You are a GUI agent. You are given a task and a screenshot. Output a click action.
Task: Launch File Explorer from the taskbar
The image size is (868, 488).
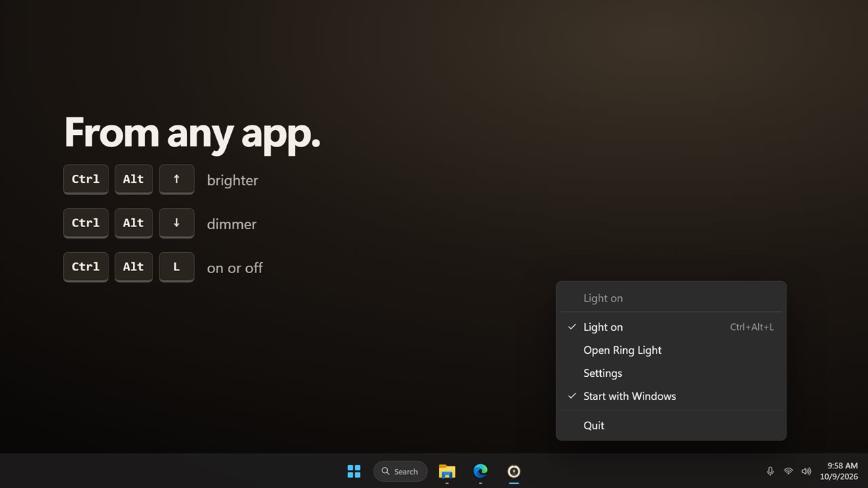pos(447,471)
